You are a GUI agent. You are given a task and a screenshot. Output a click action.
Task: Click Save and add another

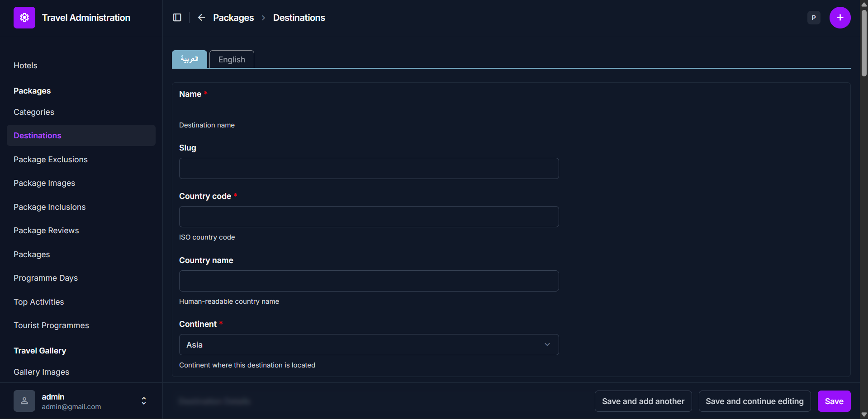point(643,401)
